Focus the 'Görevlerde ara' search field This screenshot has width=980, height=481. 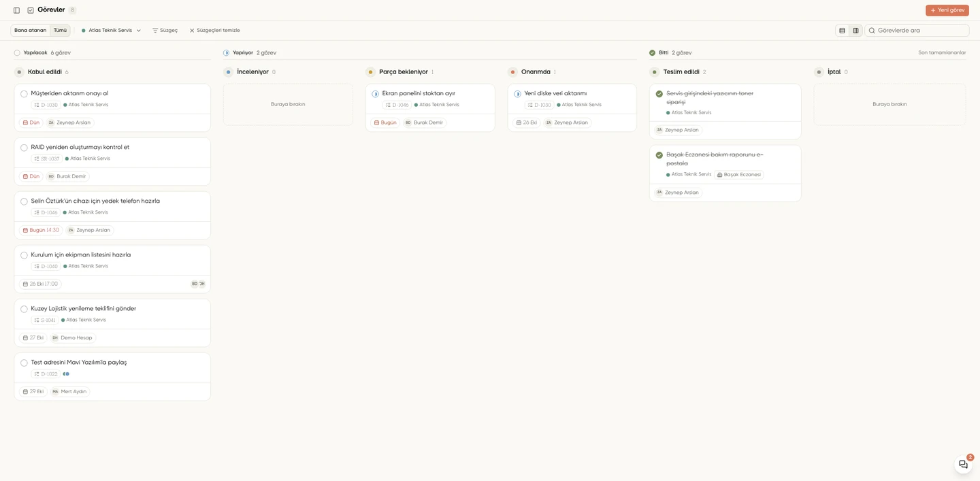pyautogui.click(x=917, y=31)
